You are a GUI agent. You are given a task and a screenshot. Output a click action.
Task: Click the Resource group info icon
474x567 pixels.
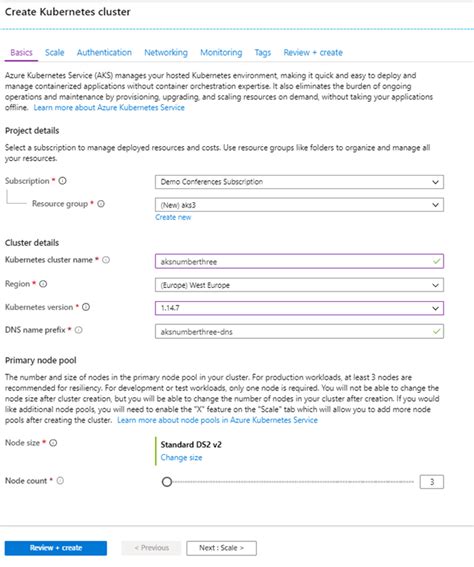[x=101, y=204]
